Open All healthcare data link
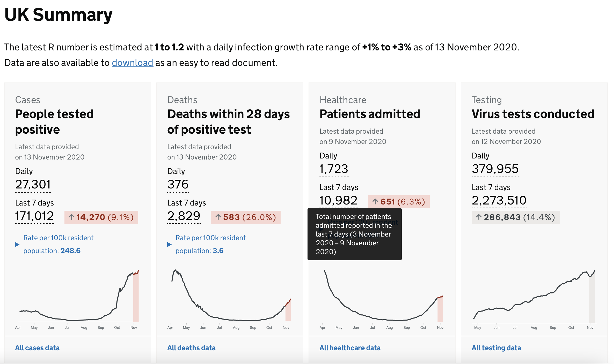614x364 pixels. [x=350, y=348]
